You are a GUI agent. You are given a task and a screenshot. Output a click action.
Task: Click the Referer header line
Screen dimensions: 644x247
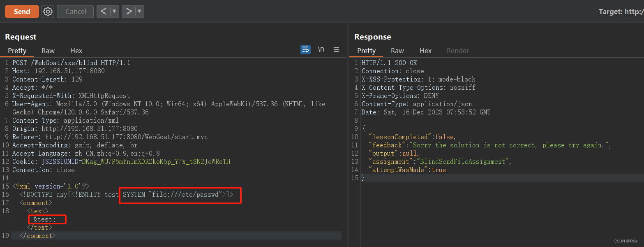(x=110, y=137)
